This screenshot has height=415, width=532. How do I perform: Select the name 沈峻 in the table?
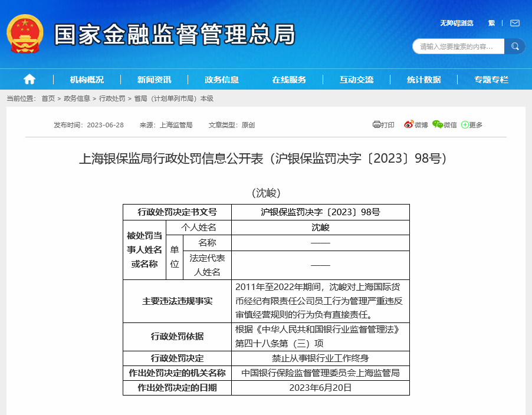pyautogui.click(x=320, y=228)
